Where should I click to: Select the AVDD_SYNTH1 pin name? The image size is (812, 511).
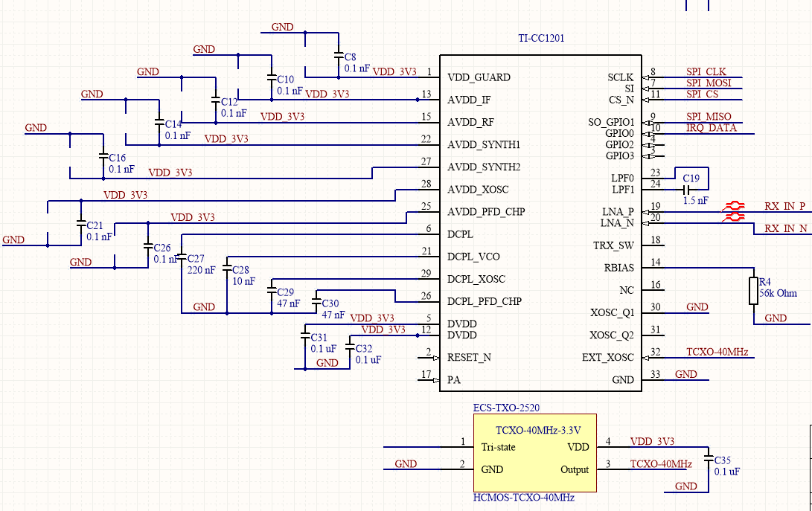click(x=484, y=145)
